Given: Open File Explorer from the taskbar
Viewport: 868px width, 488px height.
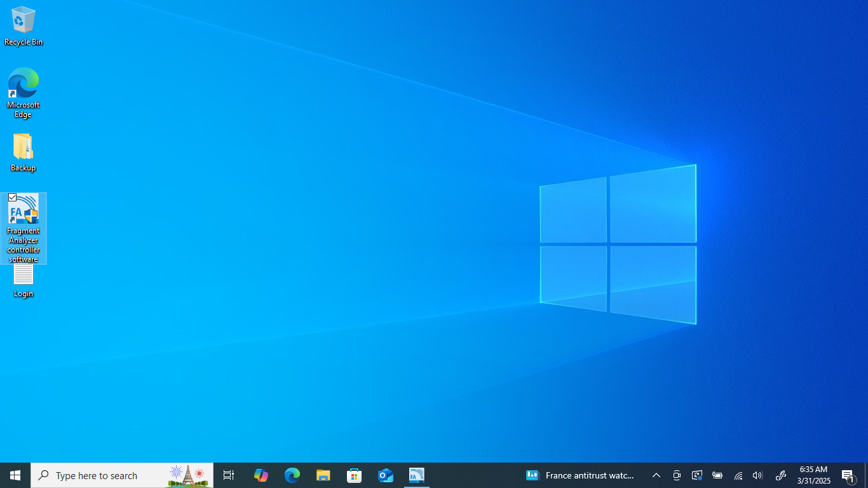Looking at the screenshot, I should pyautogui.click(x=323, y=475).
